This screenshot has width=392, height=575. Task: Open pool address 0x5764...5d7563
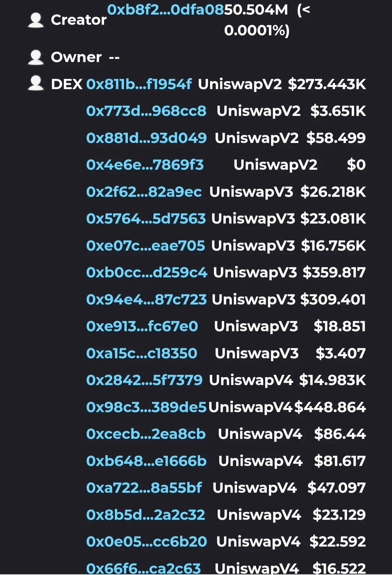click(x=146, y=219)
